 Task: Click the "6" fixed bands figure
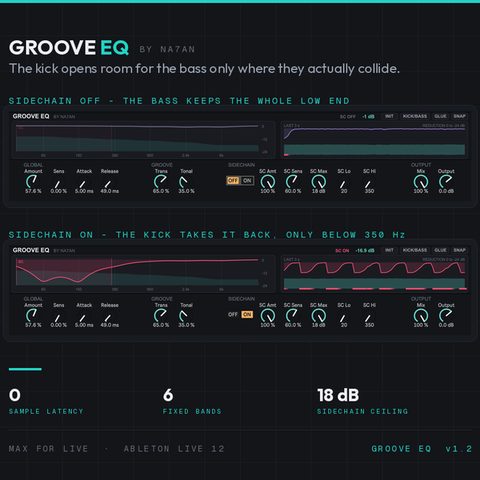click(x=168, y=395)
